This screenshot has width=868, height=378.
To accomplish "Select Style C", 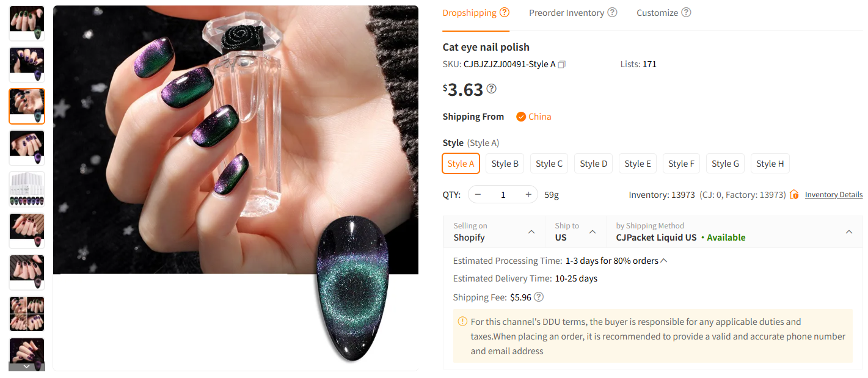I will [549, 163].
